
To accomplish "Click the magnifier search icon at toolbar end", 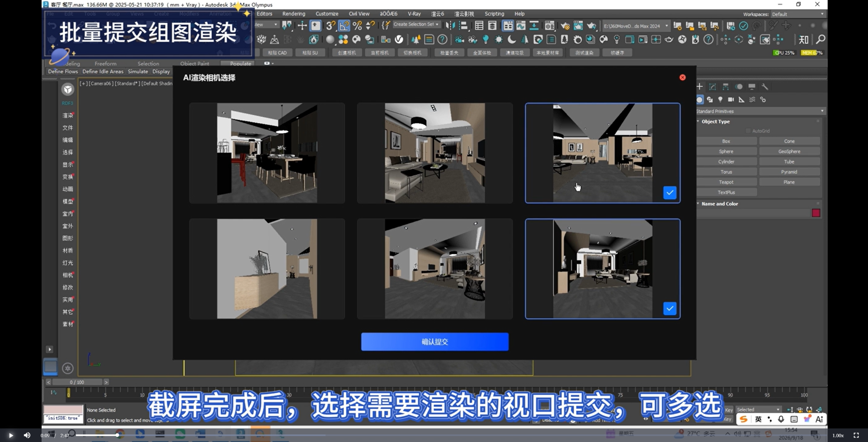I will 820,40.
